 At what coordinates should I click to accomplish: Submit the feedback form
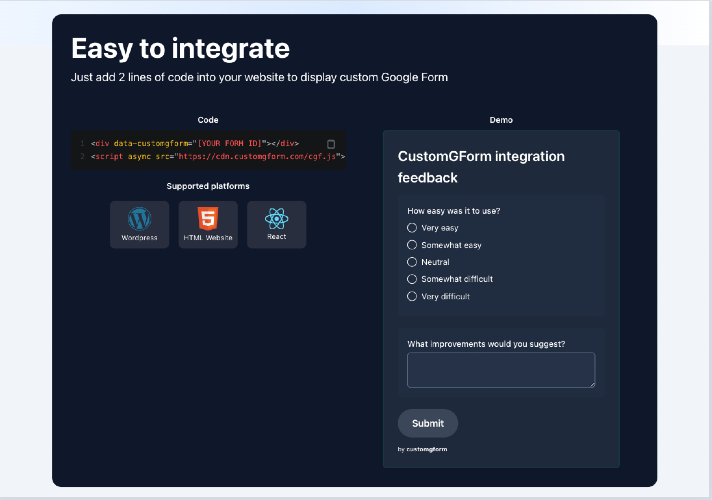coord(428,423)
